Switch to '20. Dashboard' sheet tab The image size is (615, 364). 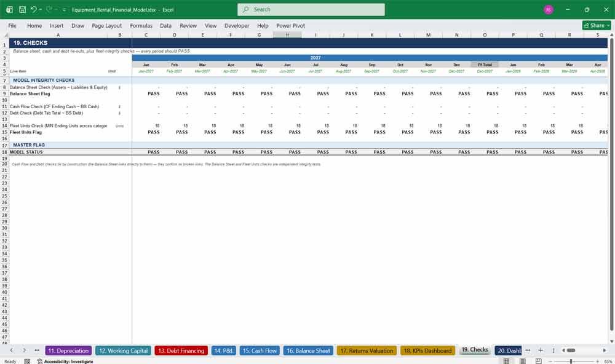point(509,350)
